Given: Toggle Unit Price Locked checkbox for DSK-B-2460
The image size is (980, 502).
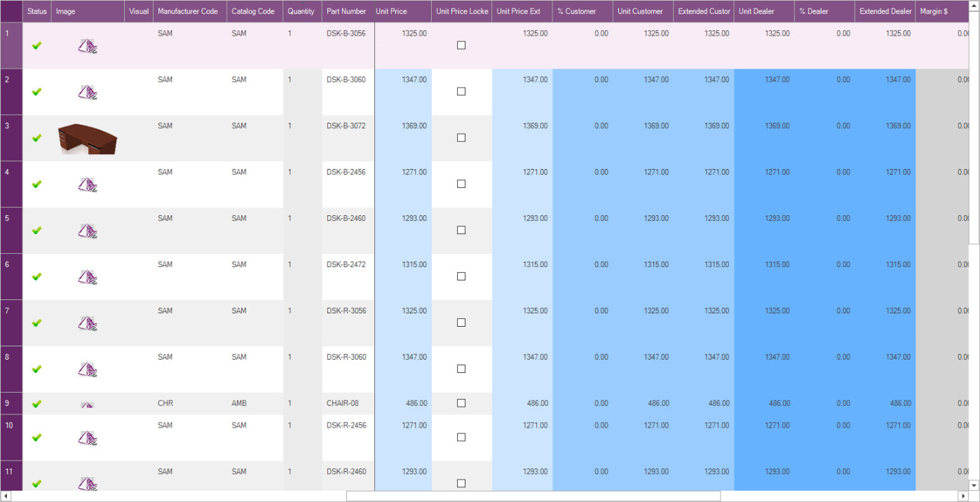Looking at the screenshot, I should (461, 231).
